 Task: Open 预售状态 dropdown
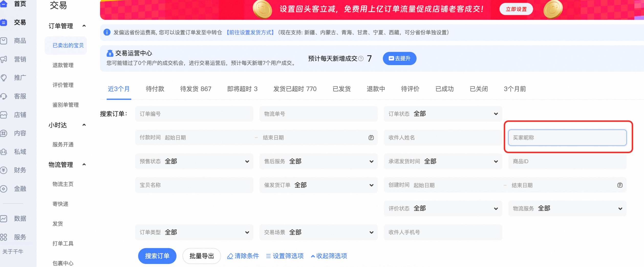point(194,161)
